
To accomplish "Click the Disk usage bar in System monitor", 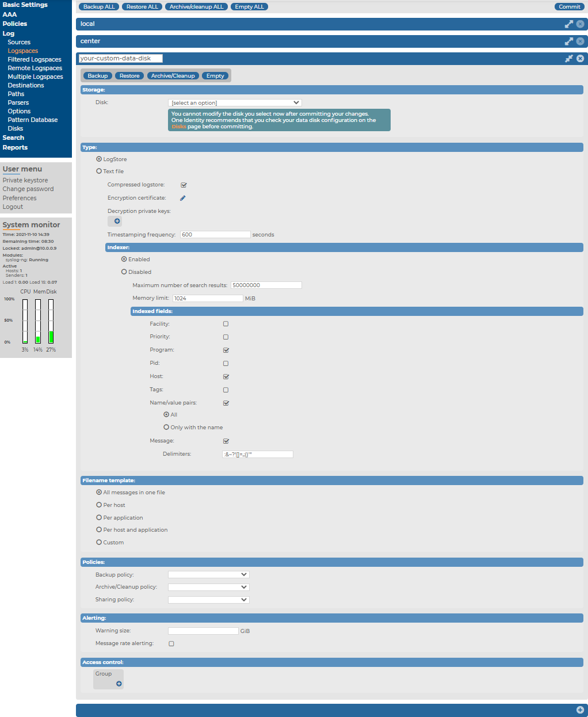I will click(51, 321).
